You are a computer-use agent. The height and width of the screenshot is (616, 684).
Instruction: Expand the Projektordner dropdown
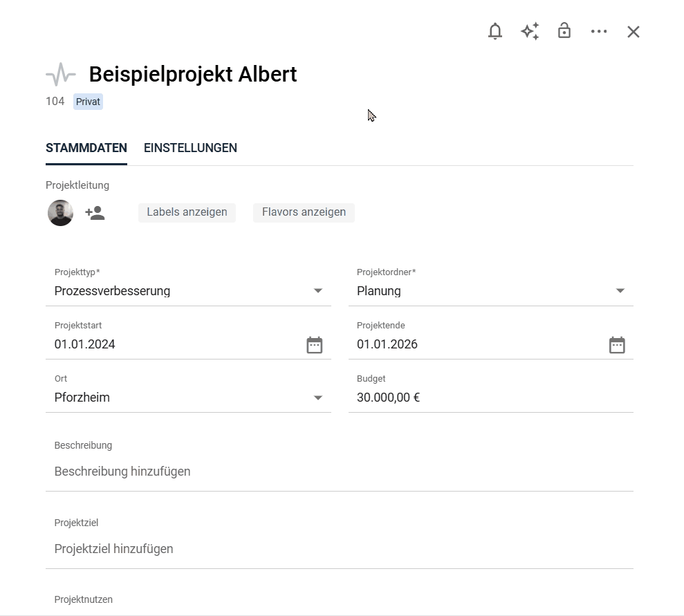(620, 291)
